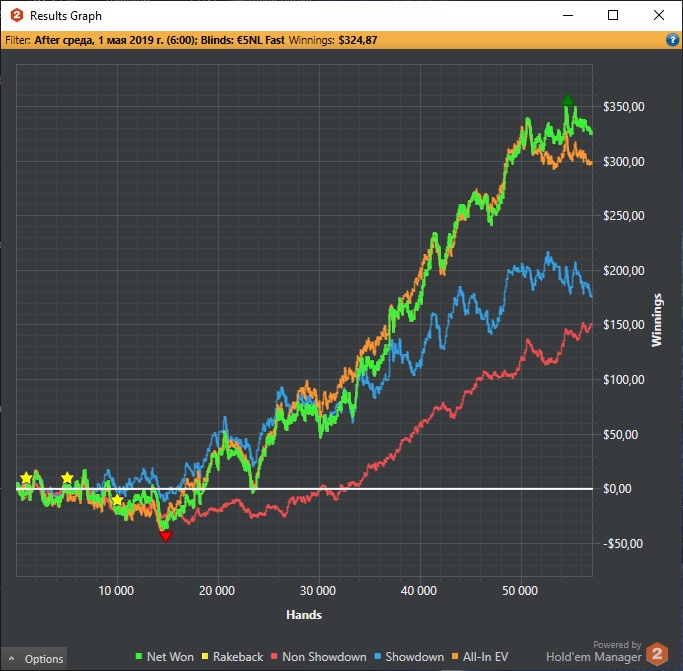The width and height of the screenshot is (683, 671).
Task: Click the filter date text 1 мая 2019
Action: pyautogui.click(x=128, y=40)
